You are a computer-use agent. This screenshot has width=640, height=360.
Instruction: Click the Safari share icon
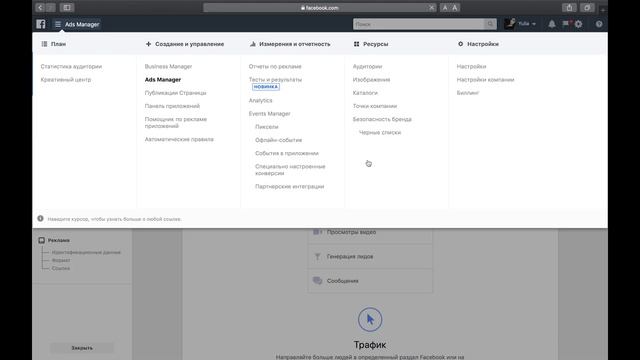pos(569,7)
